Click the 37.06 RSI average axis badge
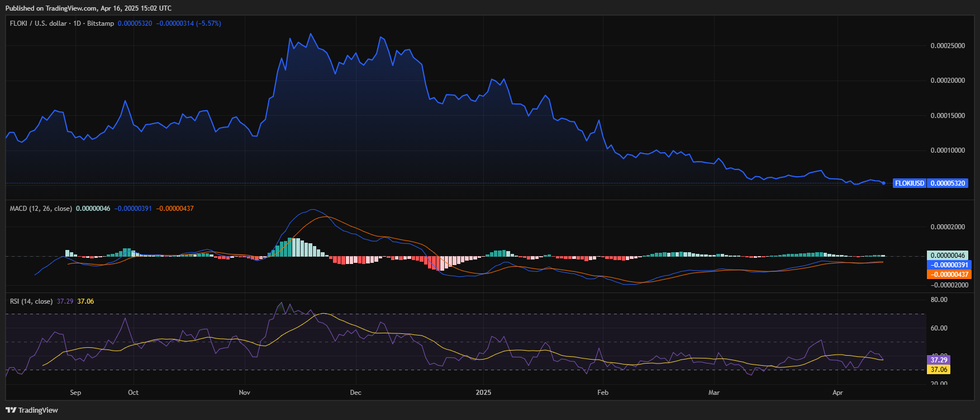Image resolution: width=980 pixels, height=420 pixels. coord(938,370)
